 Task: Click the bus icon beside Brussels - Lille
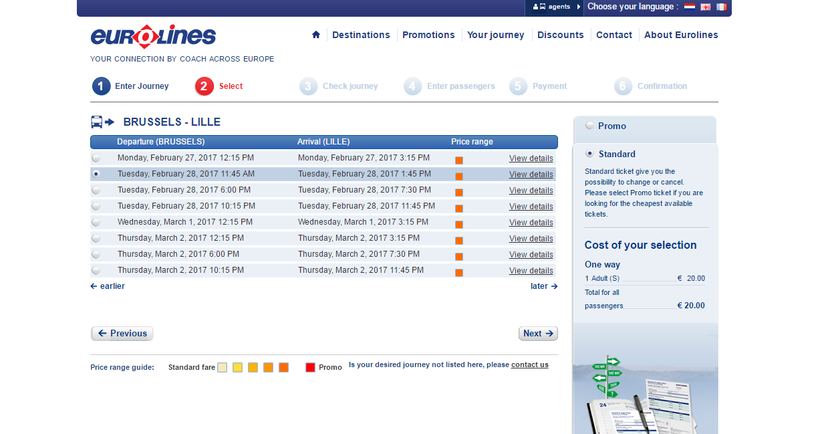coord(103,122)
